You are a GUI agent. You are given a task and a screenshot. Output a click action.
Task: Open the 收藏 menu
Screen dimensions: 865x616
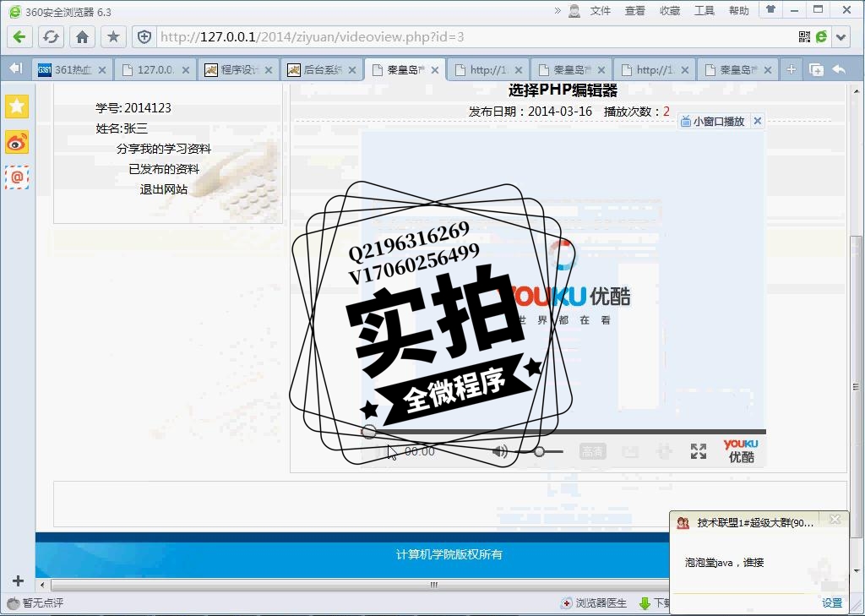[670, 10]
